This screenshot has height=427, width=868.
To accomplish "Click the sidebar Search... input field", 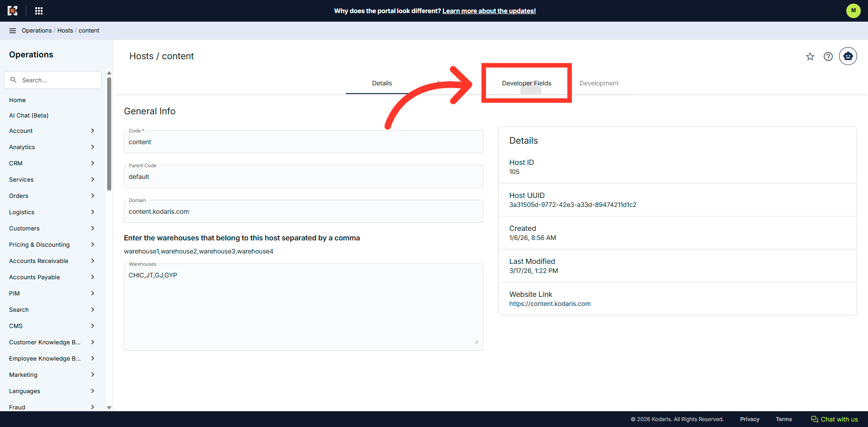I will coord(52,80).
